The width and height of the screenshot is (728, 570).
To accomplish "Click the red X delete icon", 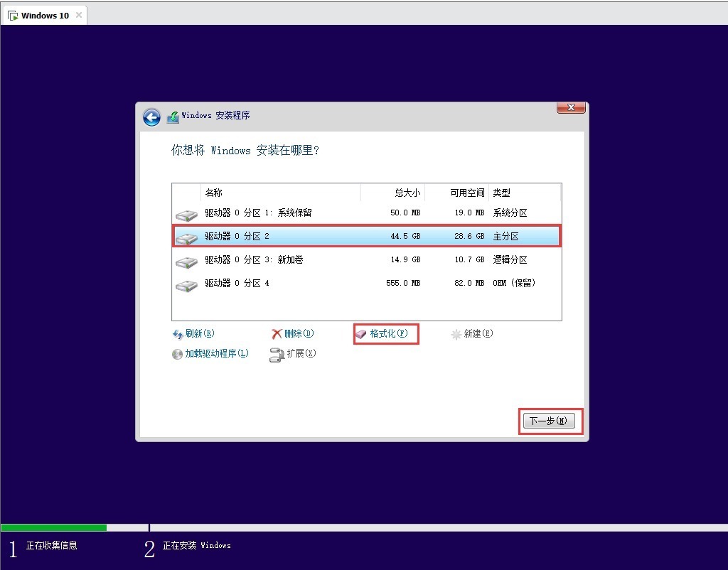I will pyautogui.click(x=277, y=334).
